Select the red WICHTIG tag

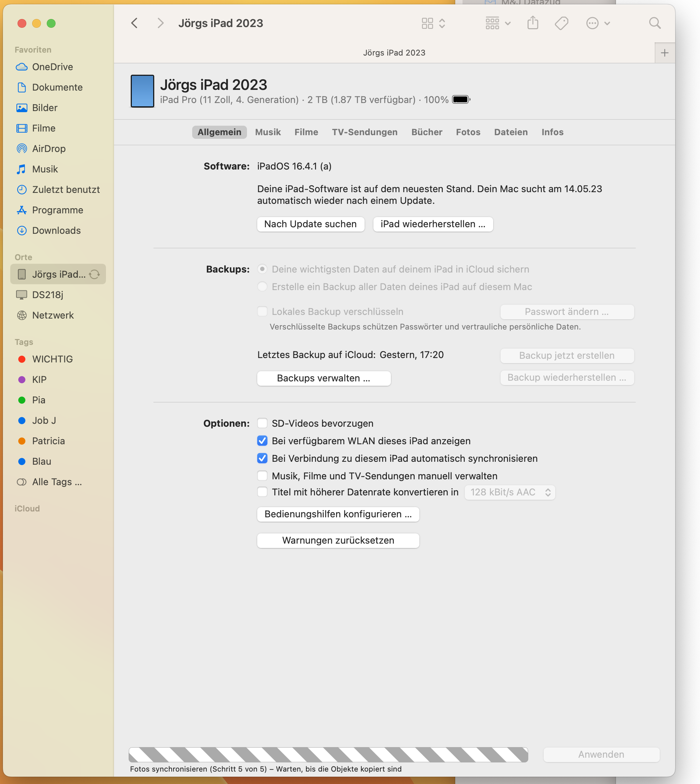click(58, 359)
